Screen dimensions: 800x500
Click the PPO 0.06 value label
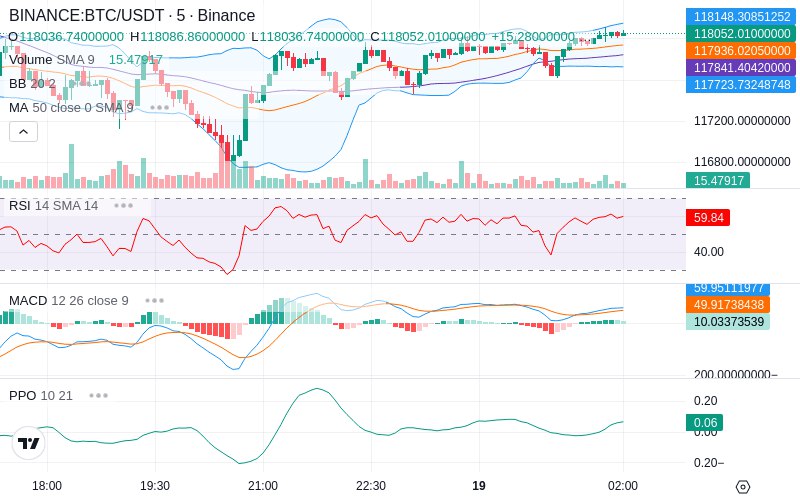pyautogui.click(x=705, y=422)
